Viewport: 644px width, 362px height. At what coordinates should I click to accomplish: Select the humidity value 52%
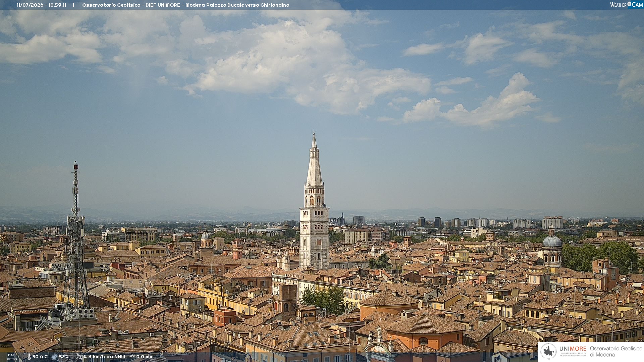pyautogui.click(x=64, y=357)
